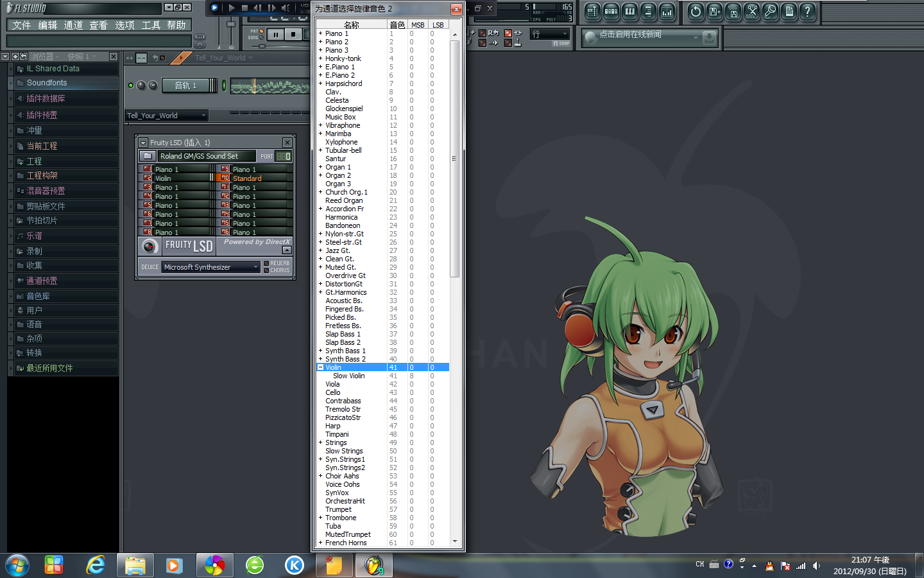This screenshot has height=578, width=924.
Task: Click the patch list vertical scrollbar thumb
Action: point(455,159)
